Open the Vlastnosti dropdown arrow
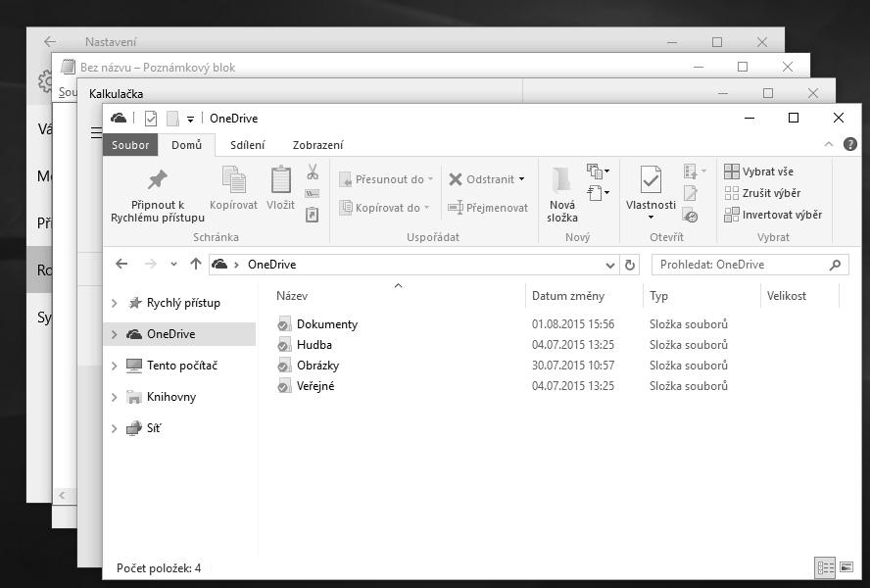This screenshot has height=588, width=870. pos(651,218)
